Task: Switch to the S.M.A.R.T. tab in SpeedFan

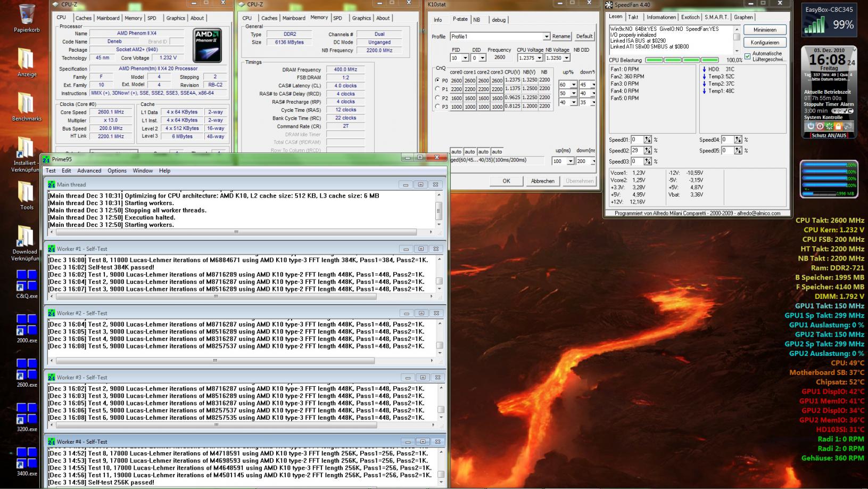Action: point(716,17)
